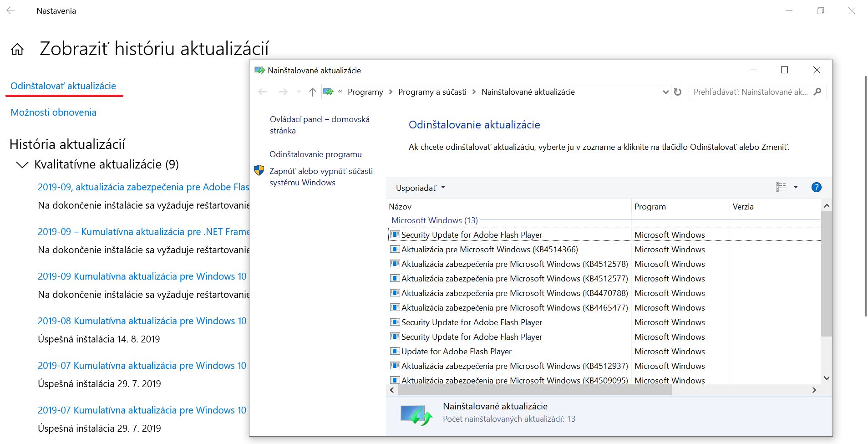The width and height of the screenshot is (868, 444).
Task: Click the Windows shield icon beside Zapnúť alebo vypnúť
Action: click(x=259, y=171)
